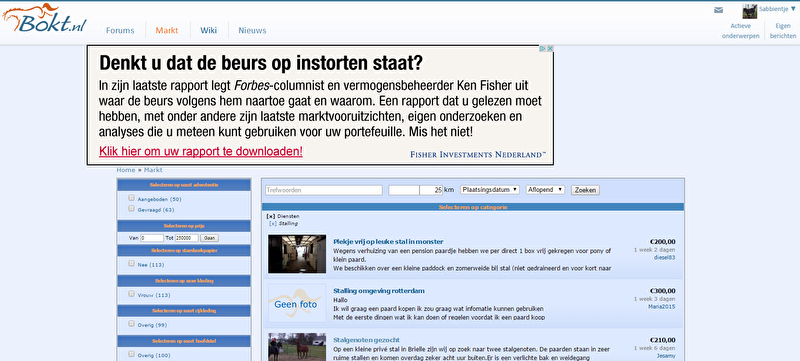This screenshot has height=361, width=800.
Task: Open the Plaatsingsdatum sort dropdown
Action: 490,189
